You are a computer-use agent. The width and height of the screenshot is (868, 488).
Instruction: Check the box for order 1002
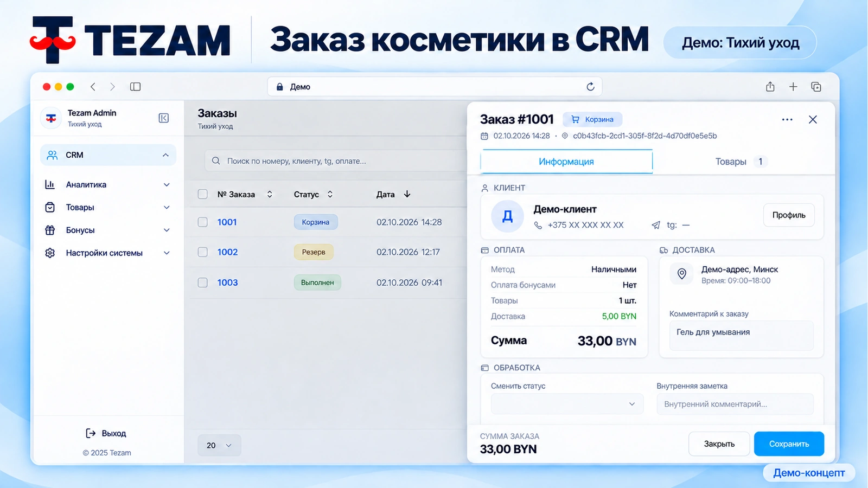(203, 252)
